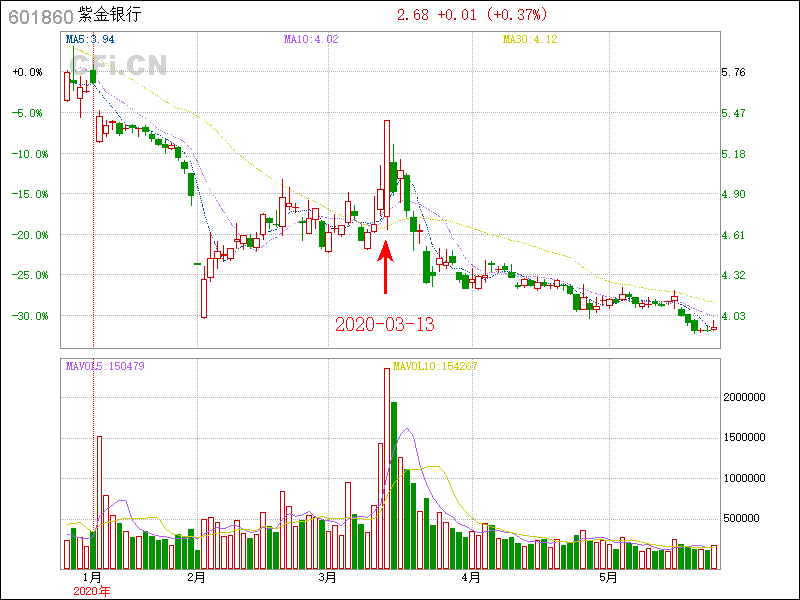Select the MAVOL10:154267 volume label
Viewport: 800px width, 600px height.
coord(435,366)
